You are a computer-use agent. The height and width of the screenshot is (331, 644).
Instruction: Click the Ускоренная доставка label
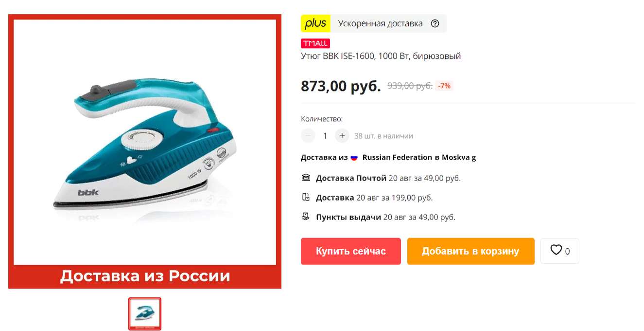tap(380, 23)
